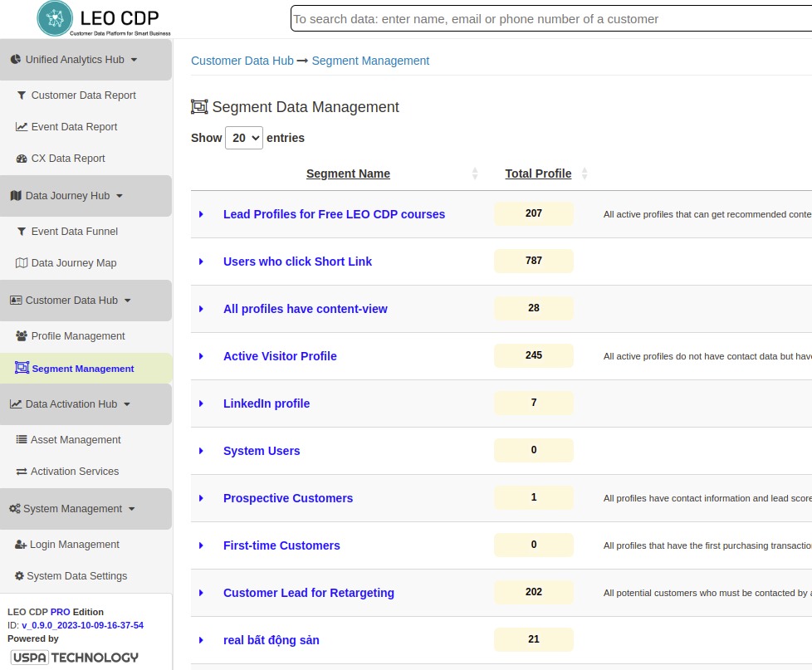Open real bất động sản segment link
Viewport: 812px width, 670px height.
[x=271, y=640]
